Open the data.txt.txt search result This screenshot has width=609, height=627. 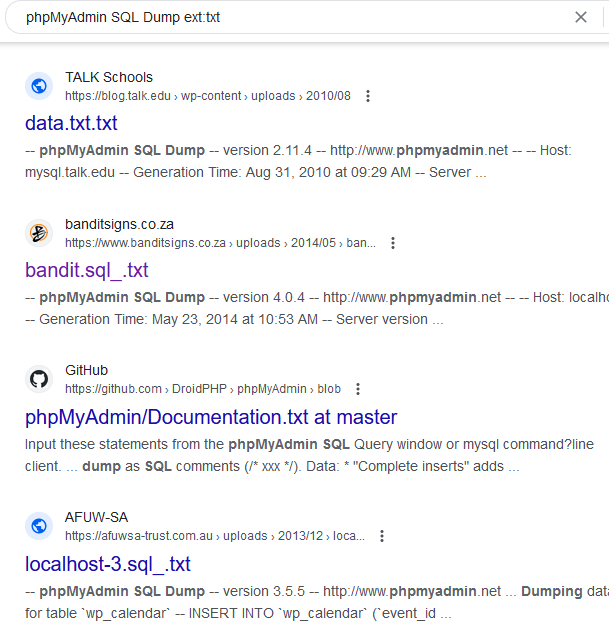click(x=71, y=124)
